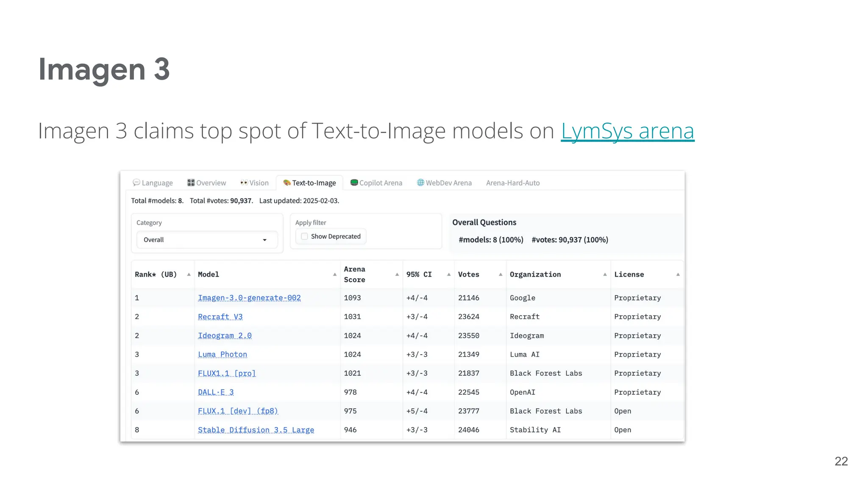This screenshot has width=868, height=488.
Task: Open the FLUX.1 [dev] (fp8) model link
Action: pyautogui.click(x=238, y=411)
